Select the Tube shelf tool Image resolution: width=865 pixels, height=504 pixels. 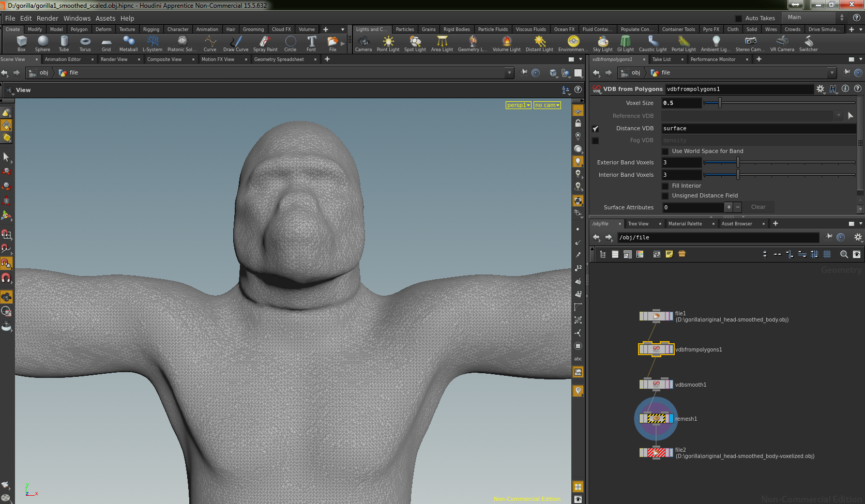pyautogui.click(x=64, y=43)
